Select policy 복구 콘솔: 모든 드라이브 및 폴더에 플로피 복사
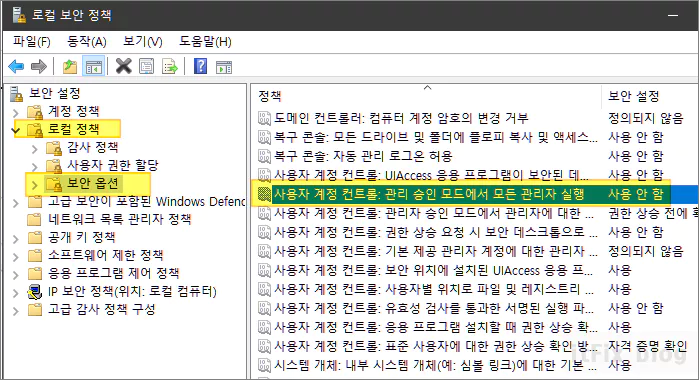The height and width of the screenshot is (380, 699). pos(436,137)
